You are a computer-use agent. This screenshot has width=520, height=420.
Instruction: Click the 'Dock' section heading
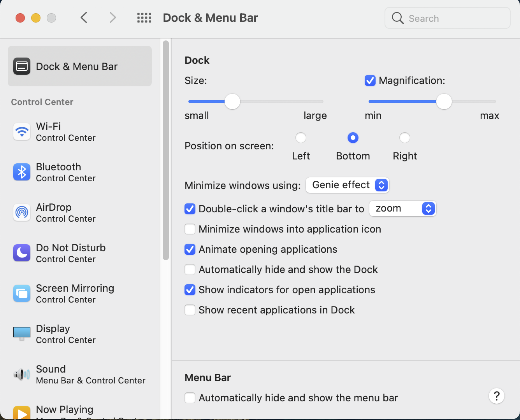click(x=197, y=60)
